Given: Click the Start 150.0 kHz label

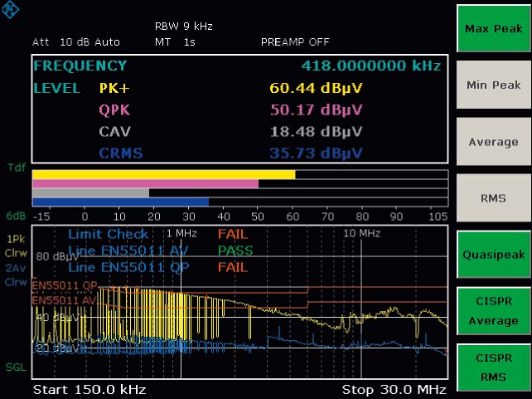Looking at the screenshot, I should click(x=89, y=390).
